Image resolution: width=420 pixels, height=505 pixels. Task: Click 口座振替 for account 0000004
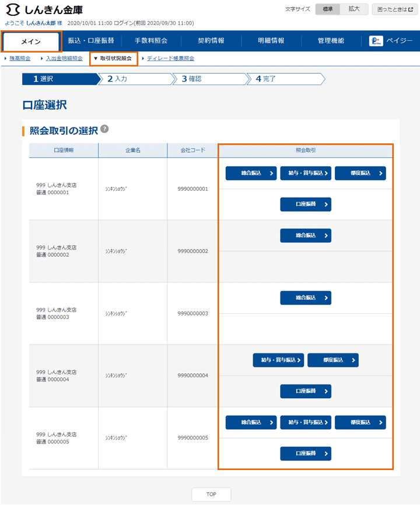click(x=306, y=391)
